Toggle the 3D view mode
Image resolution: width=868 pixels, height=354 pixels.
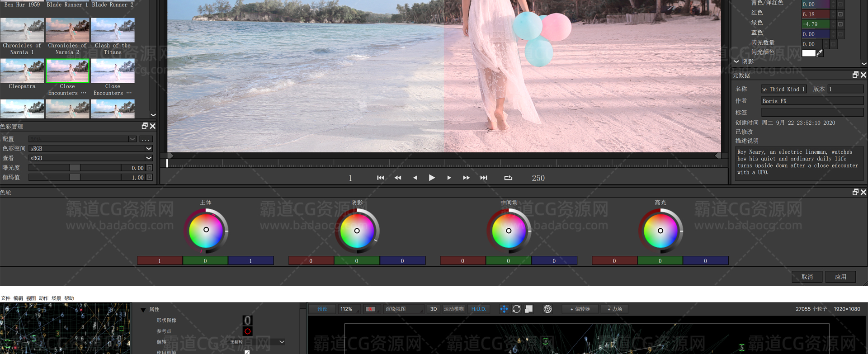tap(434, 309)
